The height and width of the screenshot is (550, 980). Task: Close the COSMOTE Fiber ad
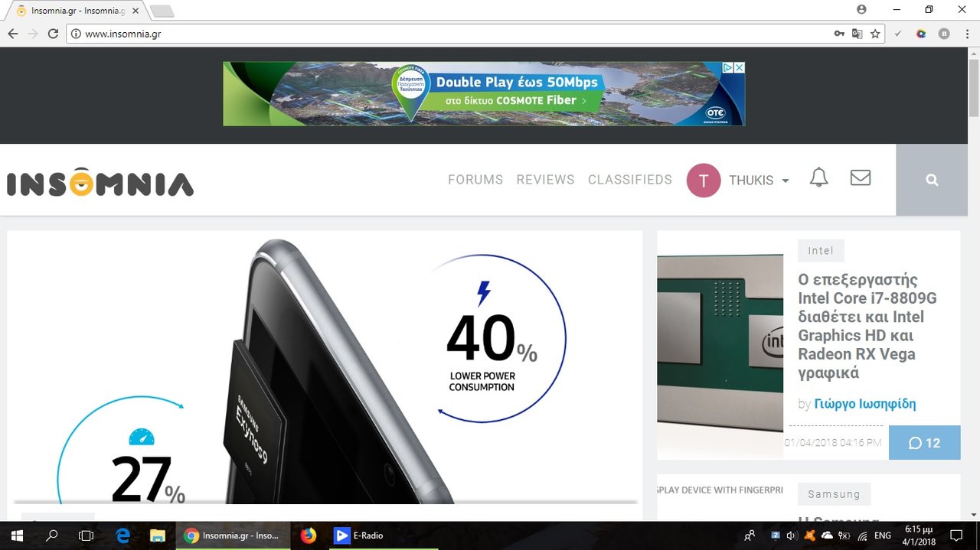740,67
